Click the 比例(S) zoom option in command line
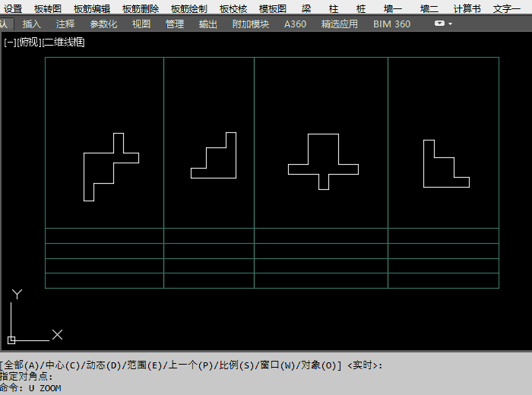Viewport: 532px width, 395px height. click(237, 365)
